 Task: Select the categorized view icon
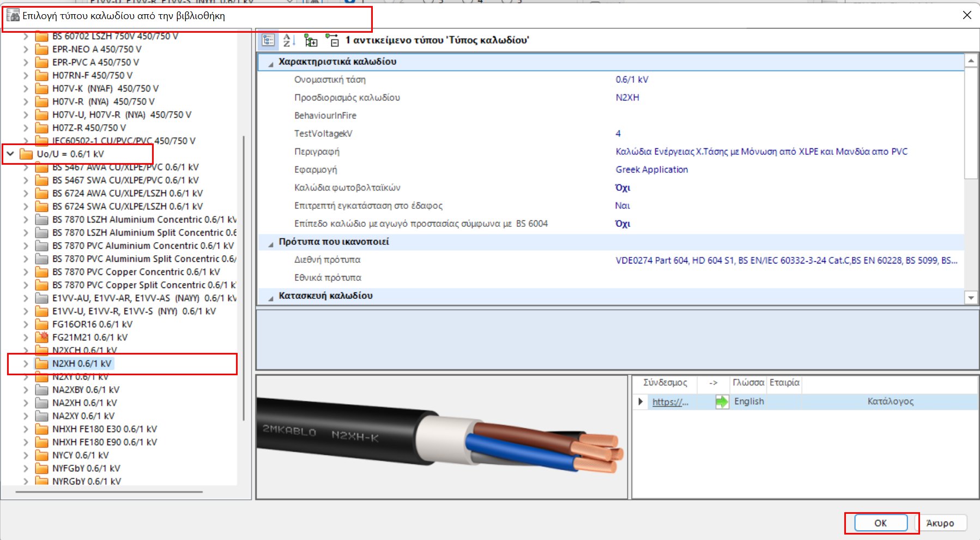tap(268, 39)
